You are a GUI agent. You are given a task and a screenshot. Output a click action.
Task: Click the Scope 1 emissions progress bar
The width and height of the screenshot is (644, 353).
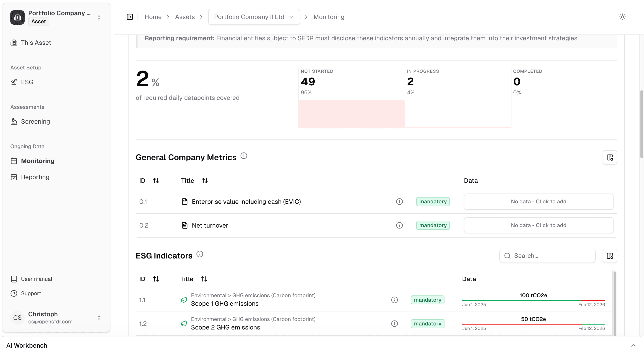click(x=534, y=300)
